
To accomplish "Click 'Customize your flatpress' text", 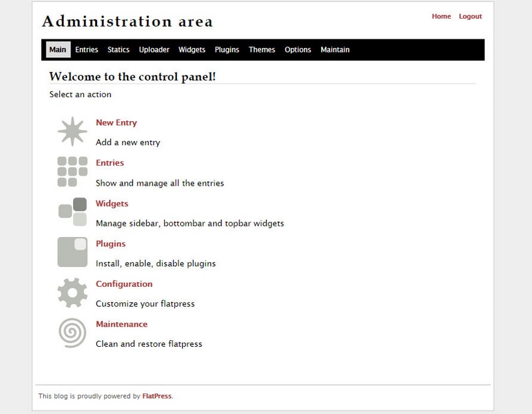I will pos(145,304).
